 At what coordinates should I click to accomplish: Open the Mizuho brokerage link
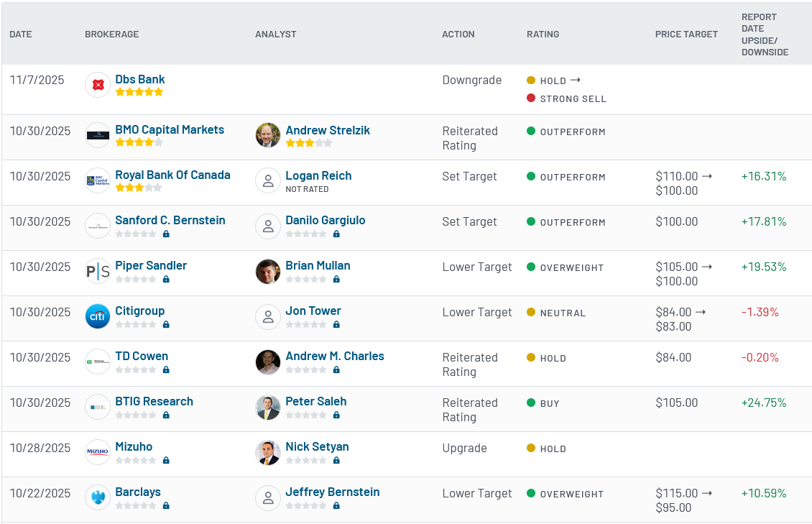134,447
